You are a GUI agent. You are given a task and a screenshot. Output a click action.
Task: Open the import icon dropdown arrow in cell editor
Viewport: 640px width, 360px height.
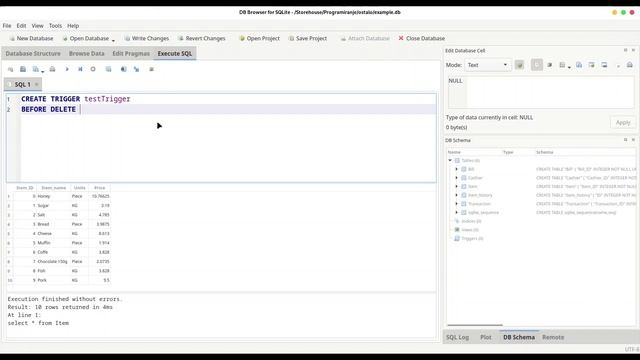569,67
